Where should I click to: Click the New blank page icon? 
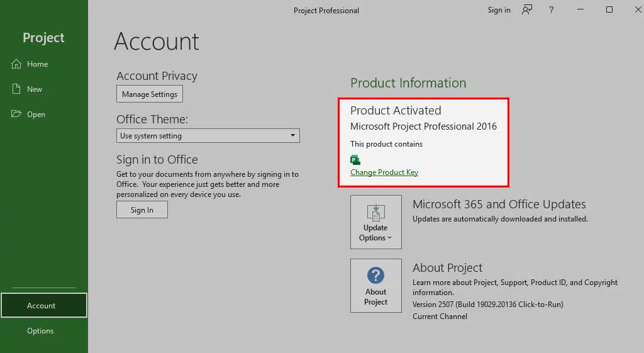coord(16,89)
